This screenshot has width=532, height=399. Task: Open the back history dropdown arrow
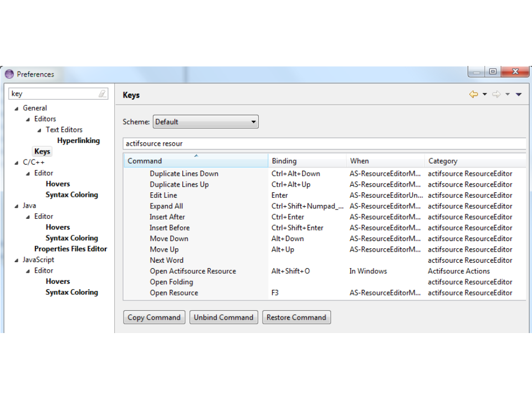tap(484, 95)
